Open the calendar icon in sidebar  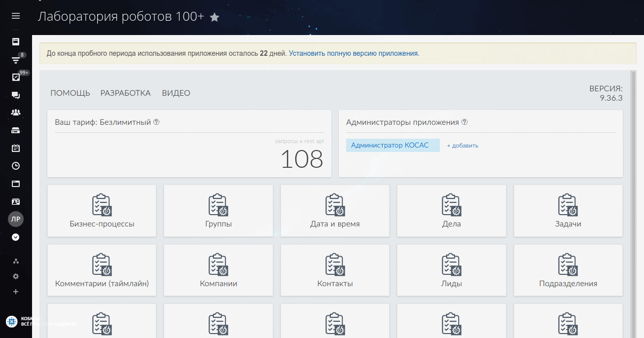[x=16, y=148]
